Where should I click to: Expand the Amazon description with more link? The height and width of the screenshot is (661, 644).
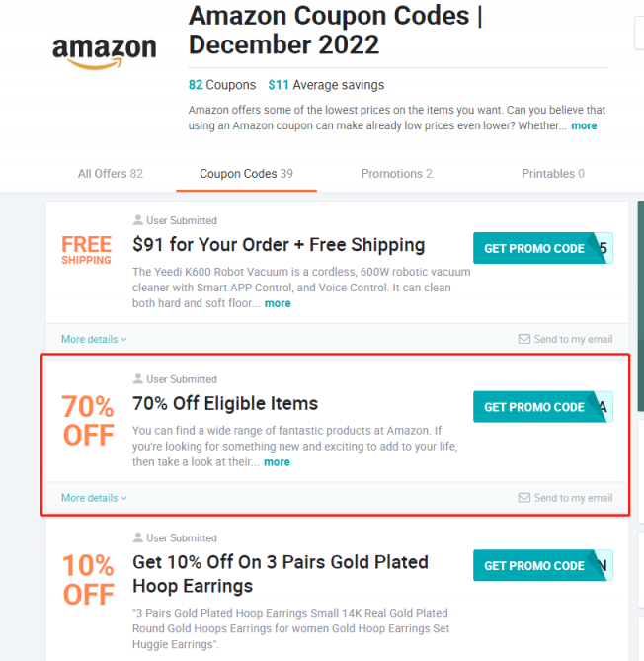(x=584, y=125)
